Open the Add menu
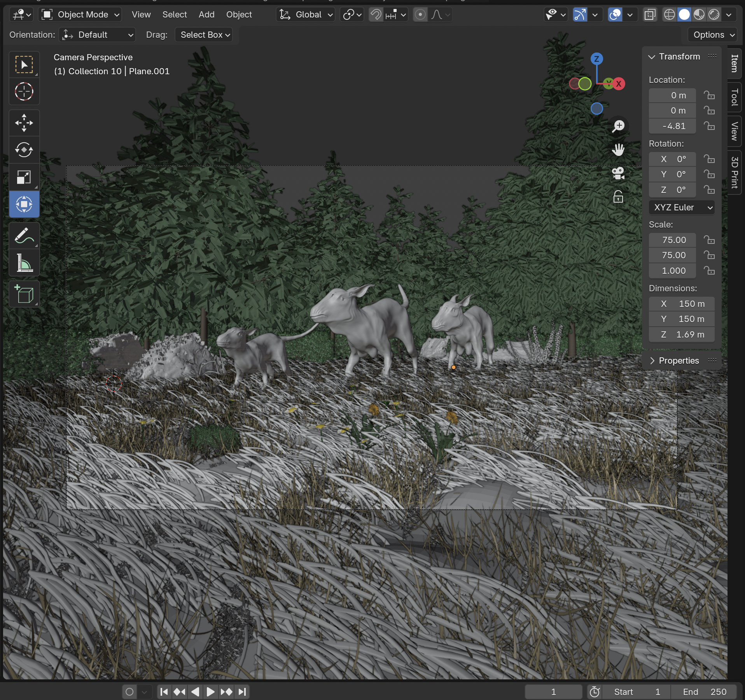 coord(206,15)
